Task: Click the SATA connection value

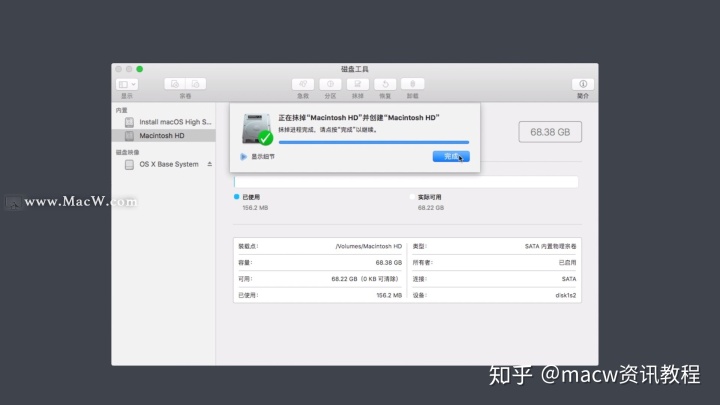Action: (x=569, y=279)
